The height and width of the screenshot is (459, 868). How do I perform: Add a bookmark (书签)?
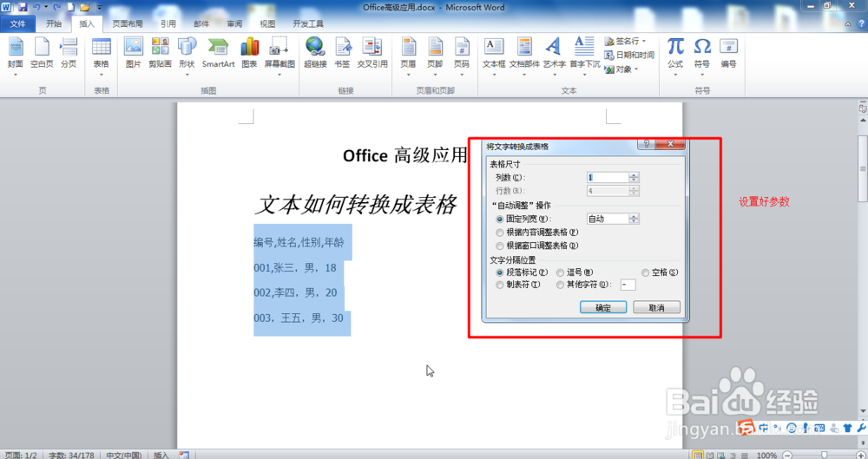342,54
